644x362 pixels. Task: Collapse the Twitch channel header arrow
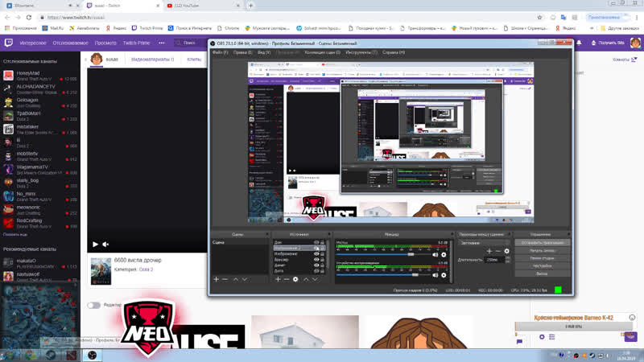click(86, 60)
